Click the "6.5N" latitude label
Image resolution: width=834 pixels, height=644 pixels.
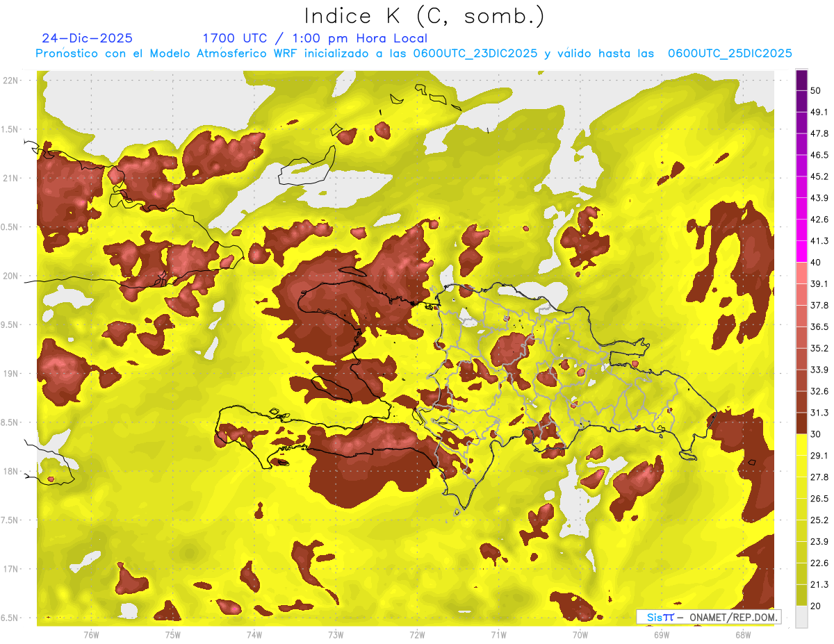9,618
